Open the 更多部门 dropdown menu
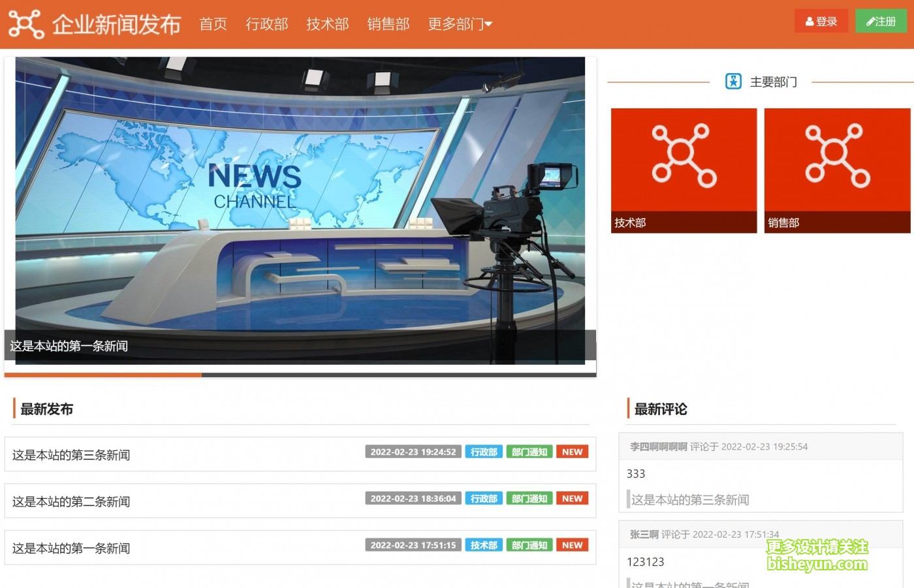The image size is (914, 588). tap(459, 24)
